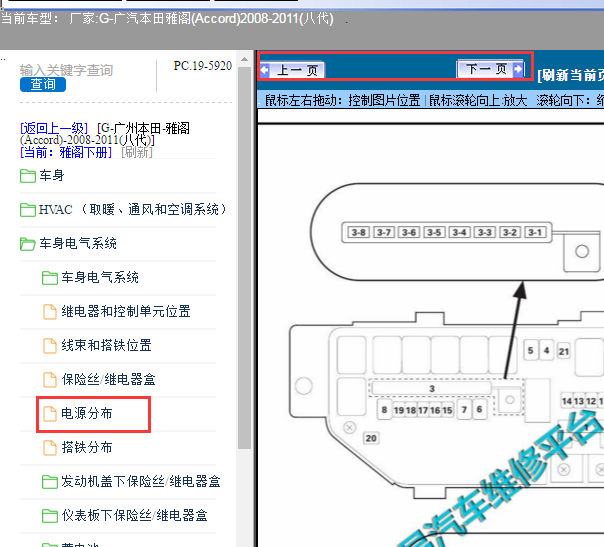The height and width of the screenshot is (547, 604).
Task: Select the 电源分布 entry
Action: click(x=87, y=413)
